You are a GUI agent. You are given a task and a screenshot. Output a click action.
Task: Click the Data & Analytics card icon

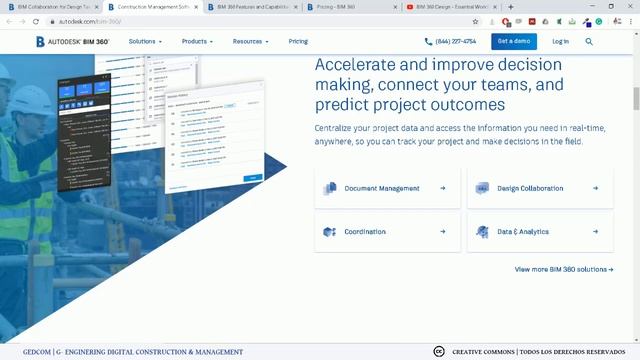482,232
